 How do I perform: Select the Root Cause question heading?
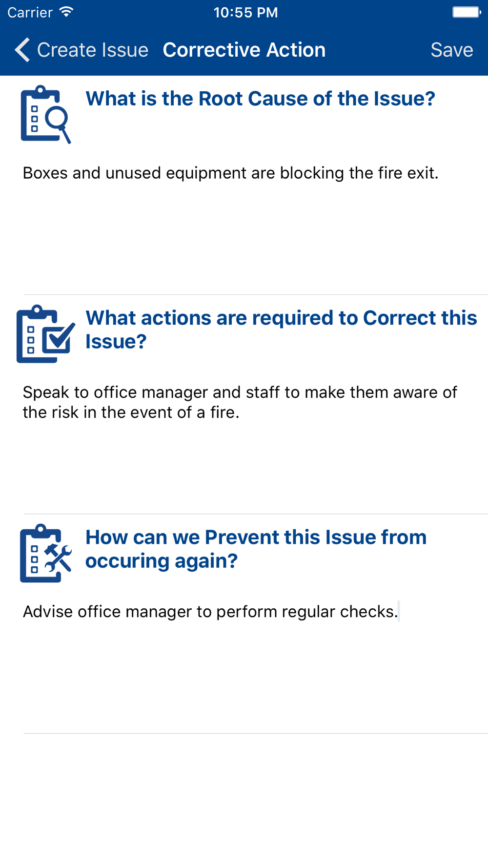(260, 99)
